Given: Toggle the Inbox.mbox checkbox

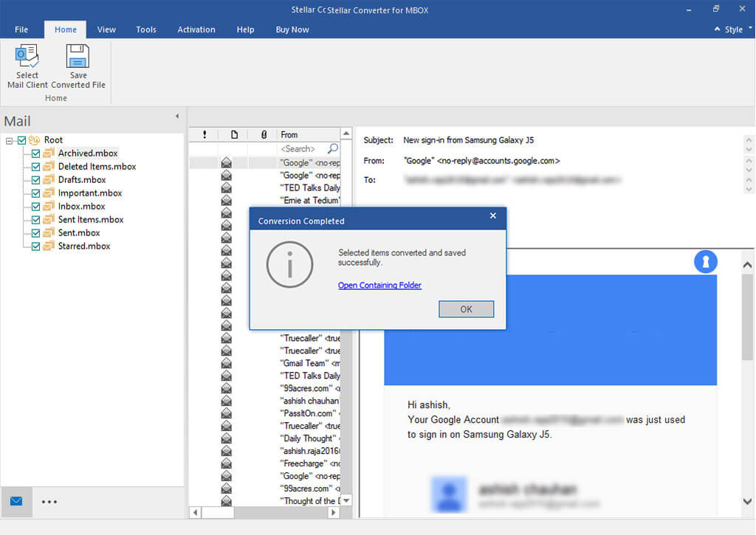Looking at the screenshot, I should 35,207.
